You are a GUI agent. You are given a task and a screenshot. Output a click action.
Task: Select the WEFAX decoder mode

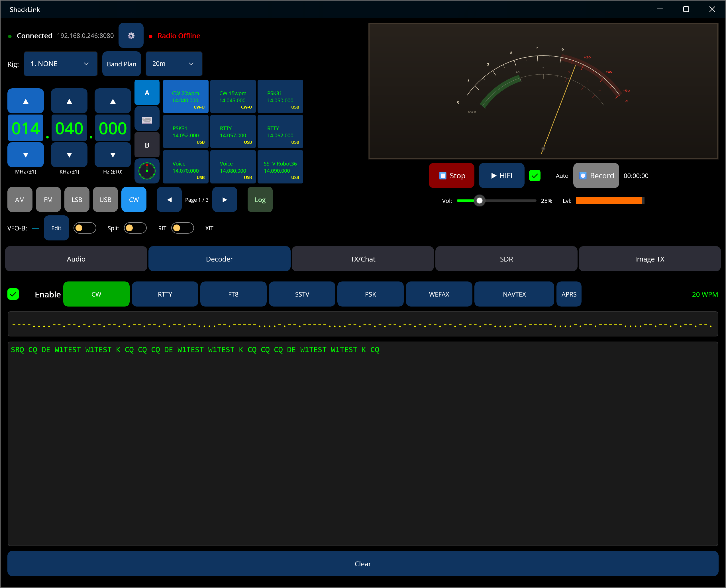tap(439, 294)
